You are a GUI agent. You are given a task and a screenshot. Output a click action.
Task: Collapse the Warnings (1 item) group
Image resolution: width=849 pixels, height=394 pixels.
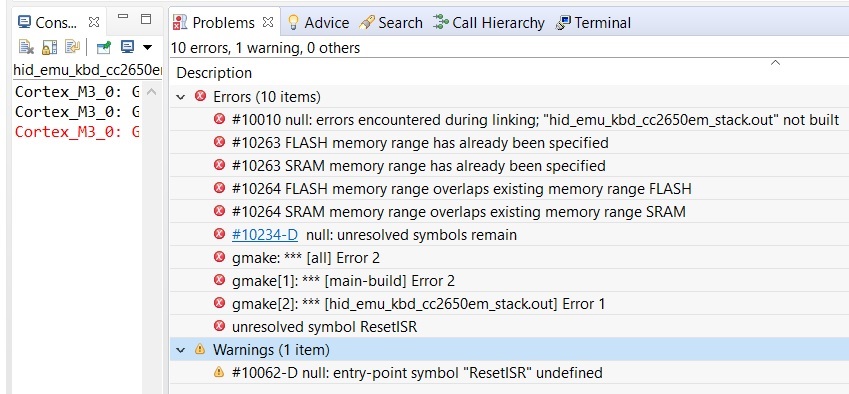tap(181, 350)
